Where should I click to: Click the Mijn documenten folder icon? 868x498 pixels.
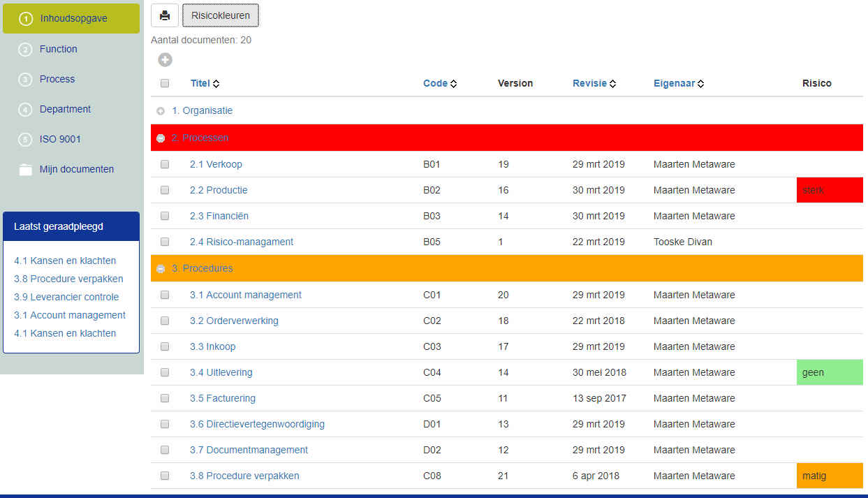tap(26, 169)
